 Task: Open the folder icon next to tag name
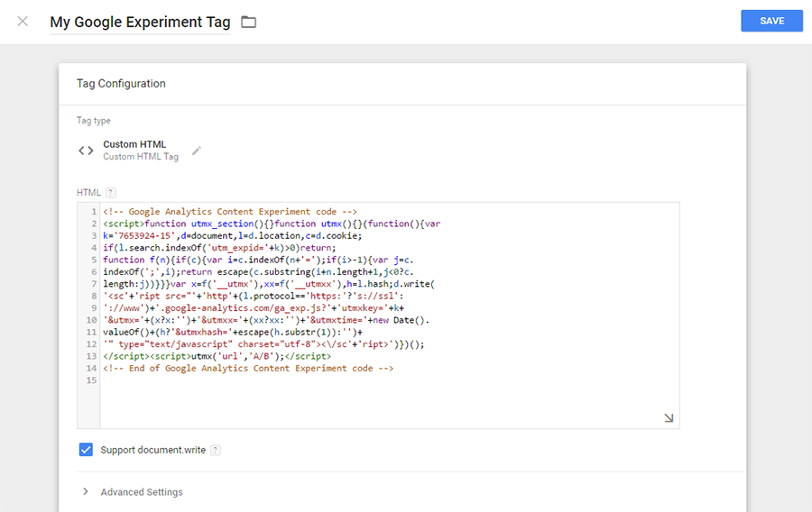(249, 22)
